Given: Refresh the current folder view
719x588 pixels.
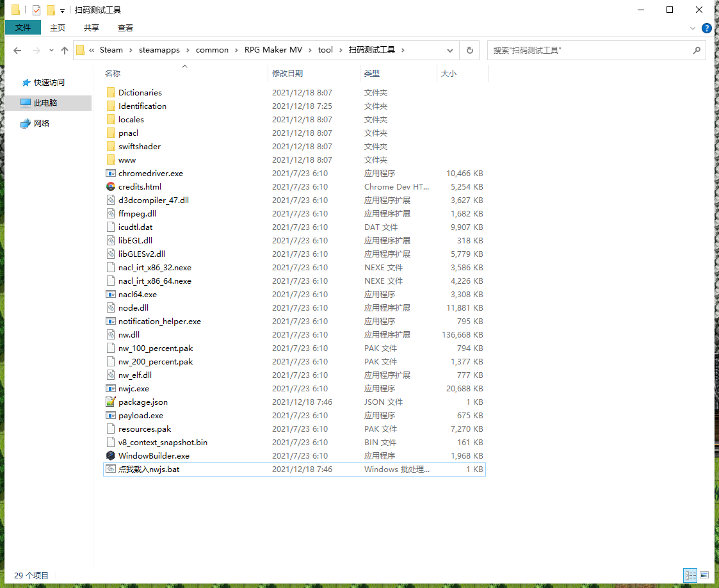Looking at the screenshot, I should click(469, 51).
